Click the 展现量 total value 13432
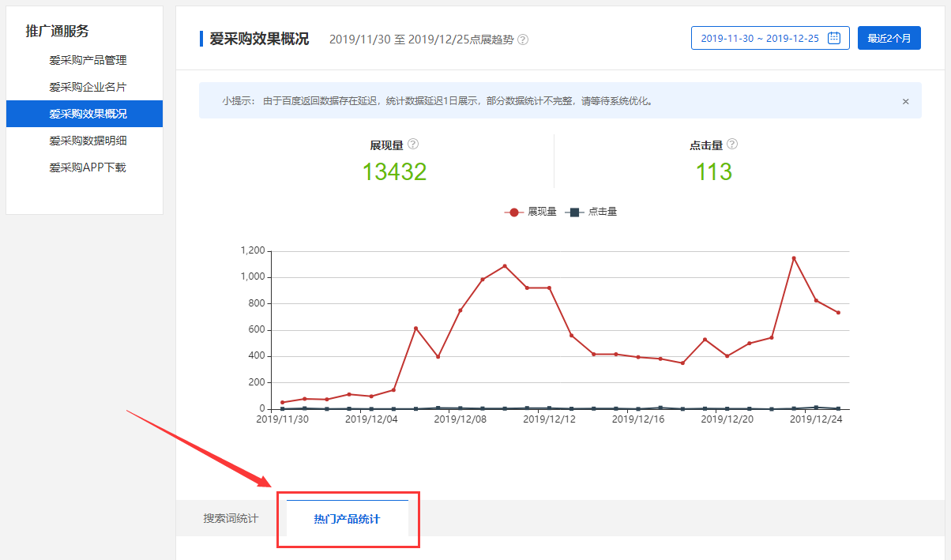 tap(394, 171)
